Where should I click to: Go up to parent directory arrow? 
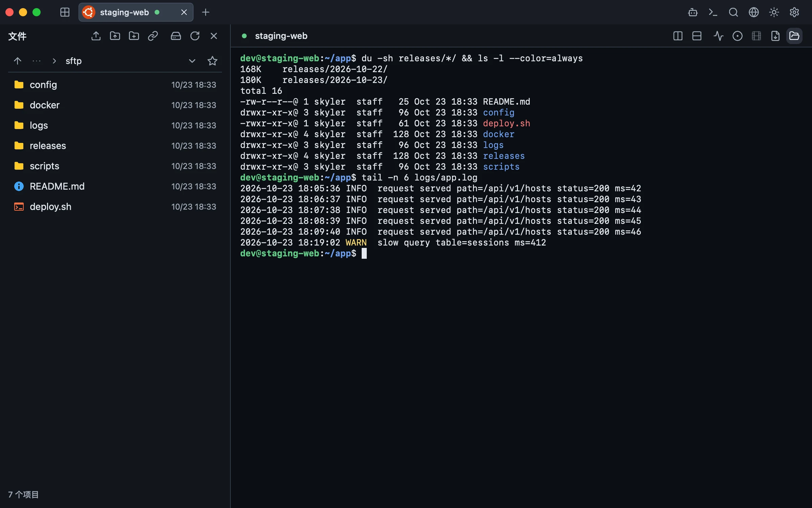pyautogui.click(x=17, y=61)
